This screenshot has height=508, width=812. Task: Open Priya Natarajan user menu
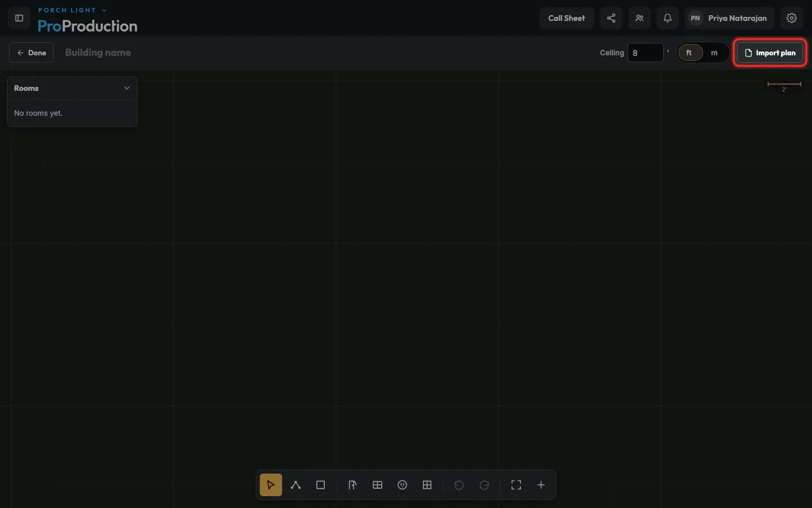pos(729,18)
